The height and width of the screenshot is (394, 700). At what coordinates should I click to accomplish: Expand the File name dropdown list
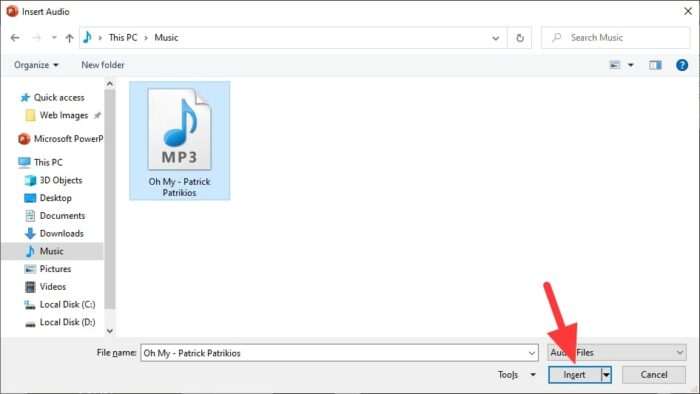click(532, 353)
